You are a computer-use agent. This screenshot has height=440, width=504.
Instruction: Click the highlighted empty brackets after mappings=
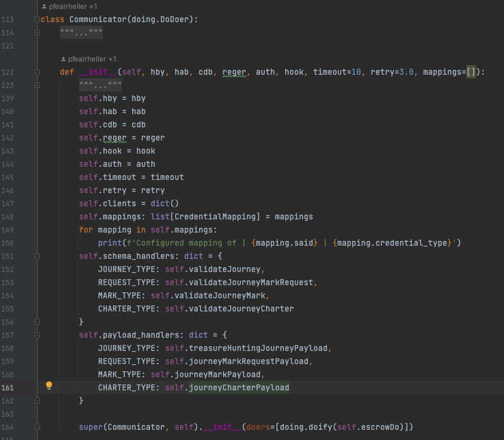pos(471,72)
